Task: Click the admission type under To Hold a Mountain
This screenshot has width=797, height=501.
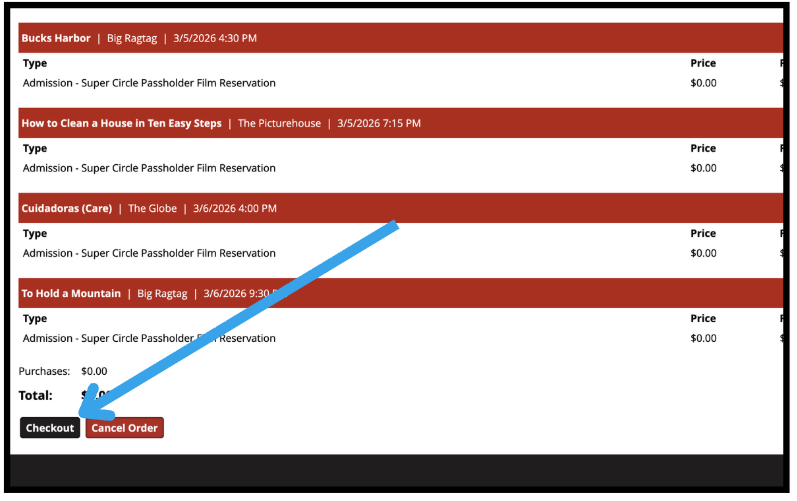Action: point(149,338)
